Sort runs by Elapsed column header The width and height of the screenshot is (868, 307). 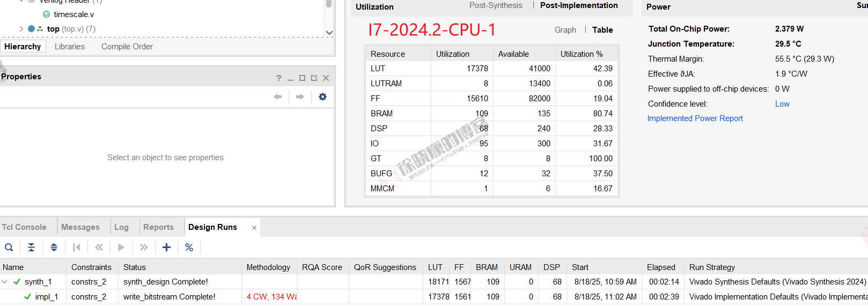663,267
